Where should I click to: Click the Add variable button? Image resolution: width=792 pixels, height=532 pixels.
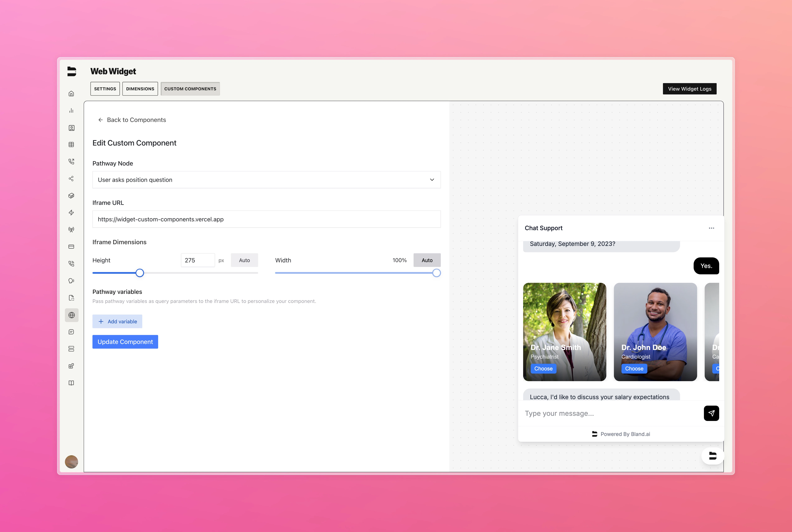pos(117,321)
